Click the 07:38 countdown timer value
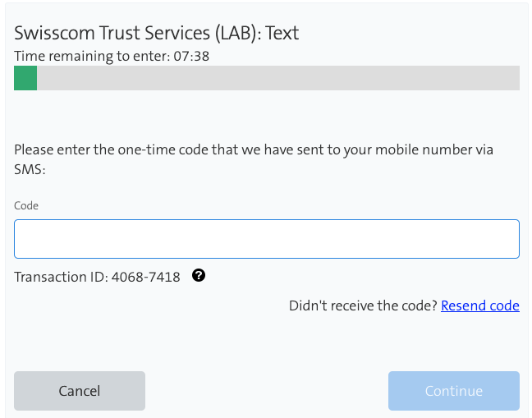532x418 pixels. [190, 56]
